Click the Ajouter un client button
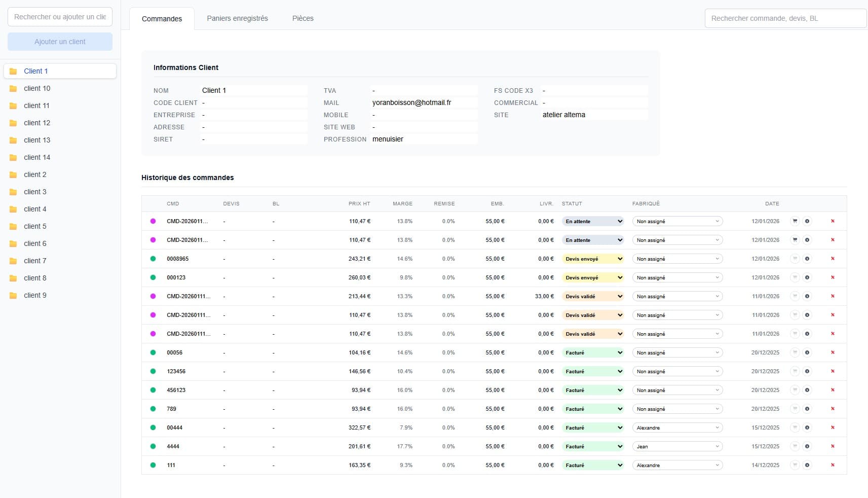Viewport: 868px width, 498px height. (x=60, y=42)
